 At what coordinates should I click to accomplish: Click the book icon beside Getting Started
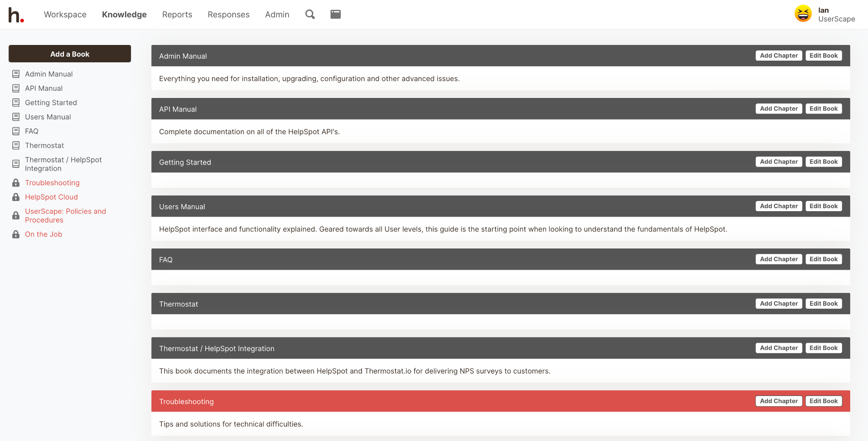[x=16, y=103]
